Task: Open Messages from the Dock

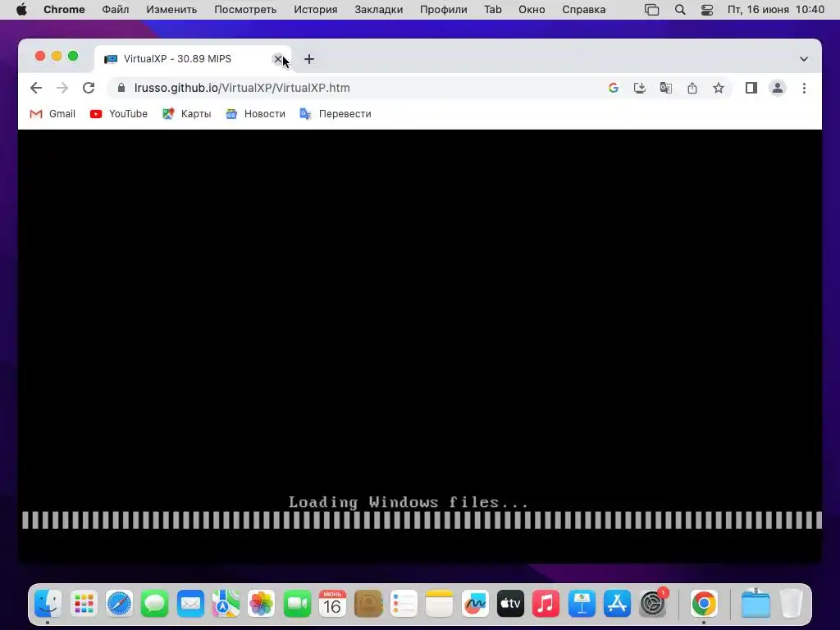Action: [x=155, y=604]
